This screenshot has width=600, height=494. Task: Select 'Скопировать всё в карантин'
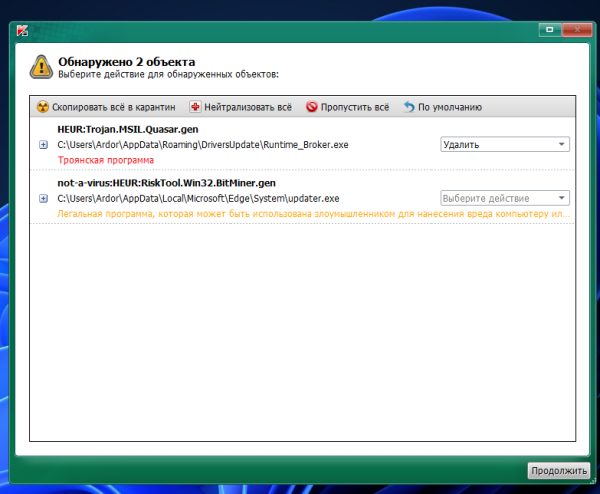tap(106, 107)
